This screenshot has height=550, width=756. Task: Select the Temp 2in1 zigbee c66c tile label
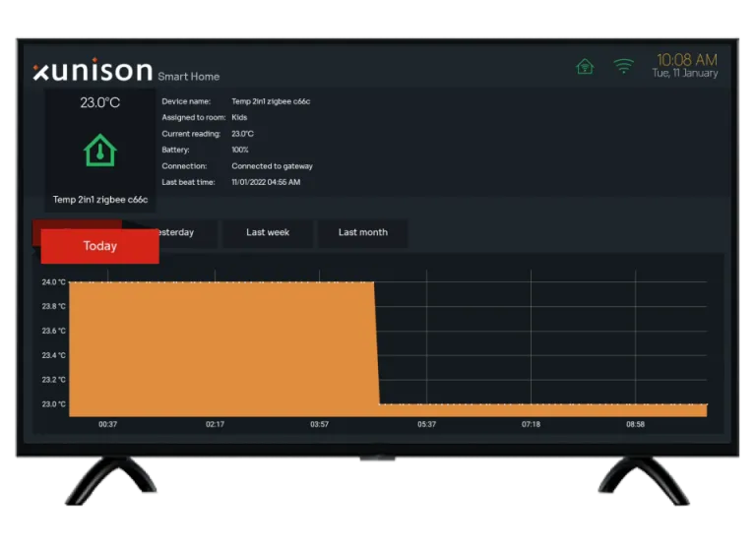pos(100,200)
